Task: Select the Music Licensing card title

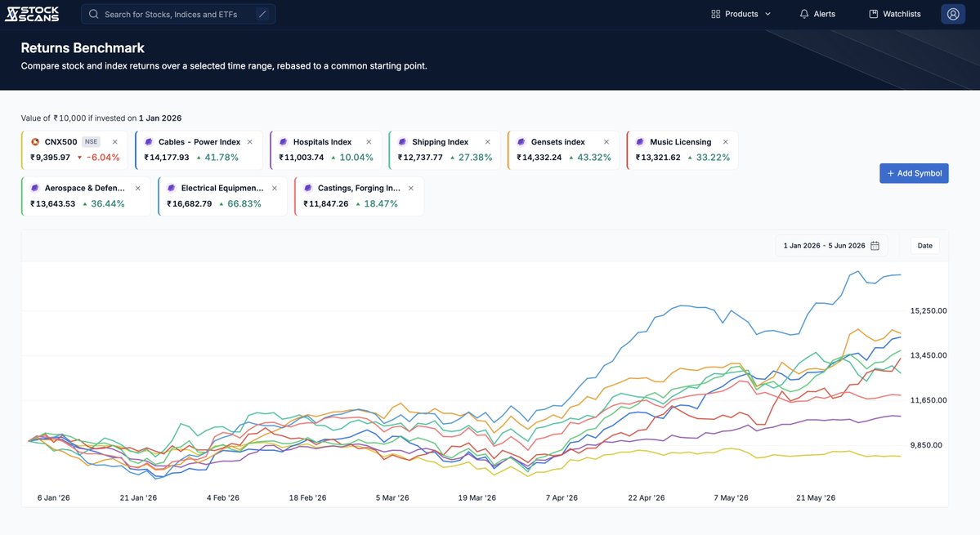Action: click(681, 141)
